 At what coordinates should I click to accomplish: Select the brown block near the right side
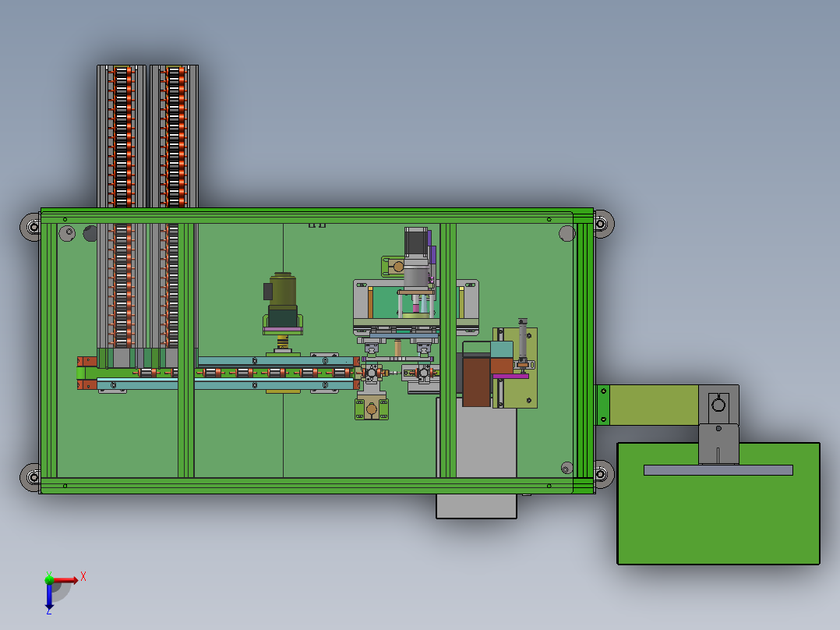pos(476,382)
